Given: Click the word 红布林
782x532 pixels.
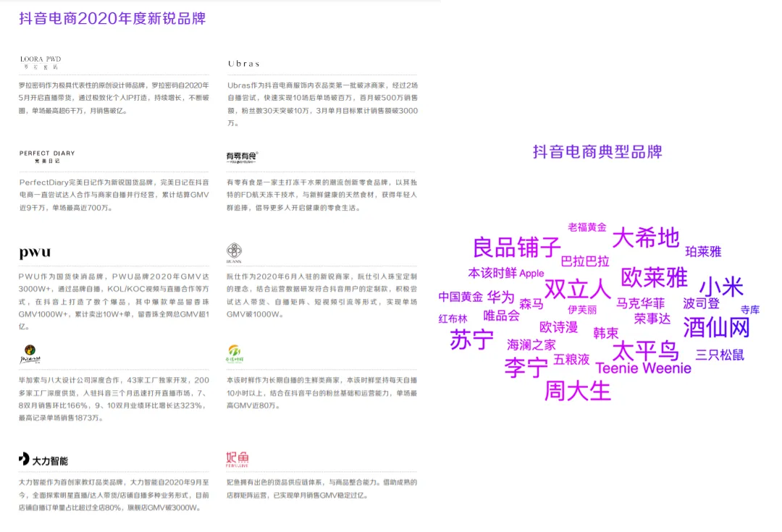Looking at the screenshot, I should [453, 319].
